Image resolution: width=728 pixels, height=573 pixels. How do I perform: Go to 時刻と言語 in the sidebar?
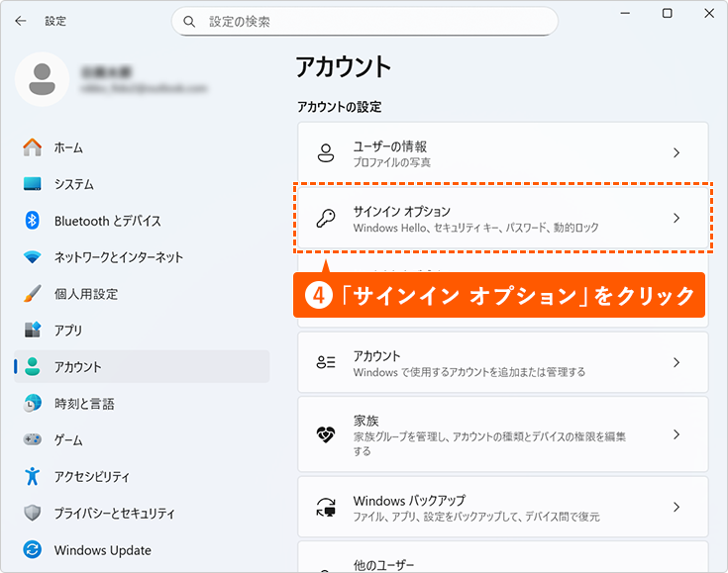(84, 404)
